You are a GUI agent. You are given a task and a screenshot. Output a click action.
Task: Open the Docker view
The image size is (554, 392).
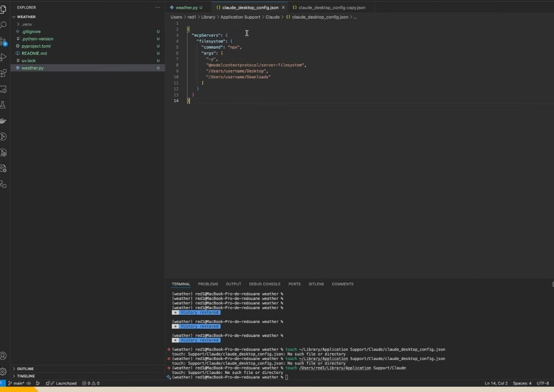tap(3, 121)
